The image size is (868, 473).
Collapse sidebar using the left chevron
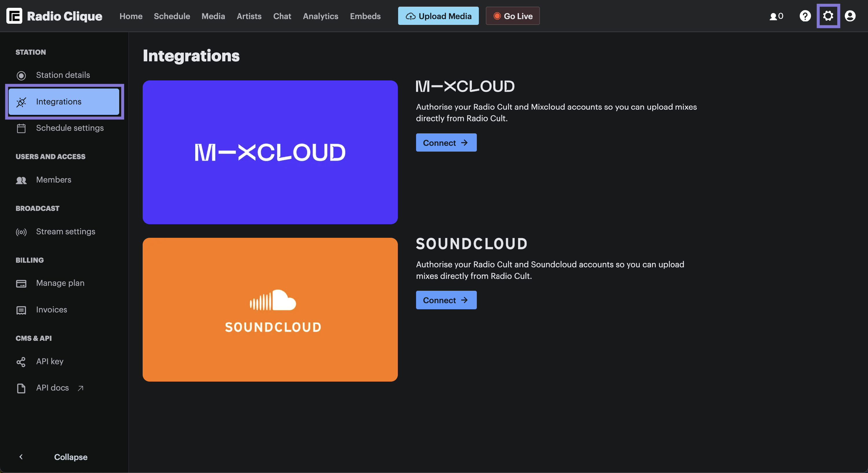pos(21,457)
